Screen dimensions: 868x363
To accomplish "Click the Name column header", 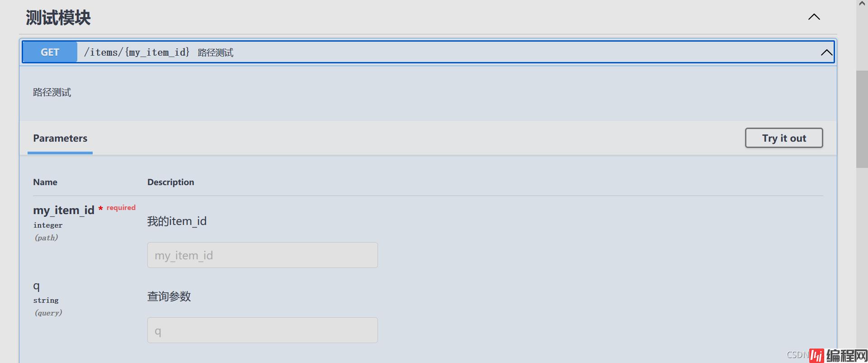I will pyautogui.click(x=45, y=182).
